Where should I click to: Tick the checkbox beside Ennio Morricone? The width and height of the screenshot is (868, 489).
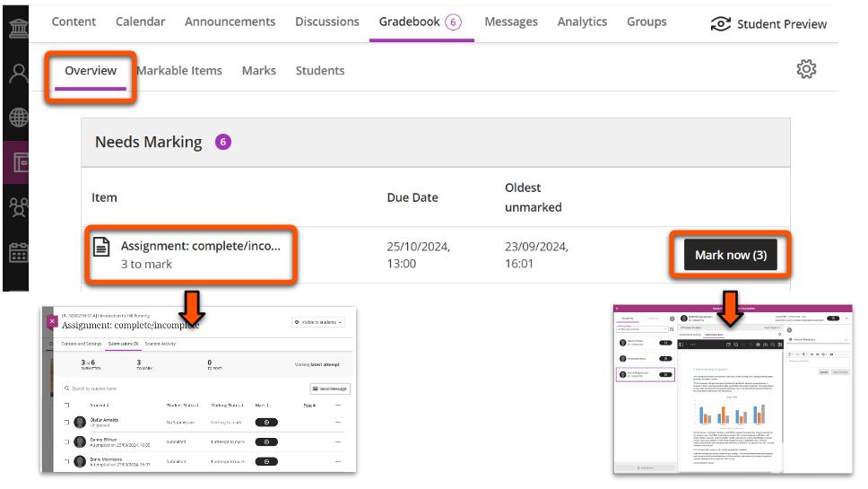click(x=66, y=463)
